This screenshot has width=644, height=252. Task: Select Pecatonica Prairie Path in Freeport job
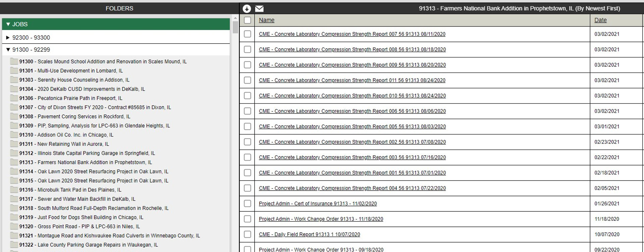(x=71, y=98)
